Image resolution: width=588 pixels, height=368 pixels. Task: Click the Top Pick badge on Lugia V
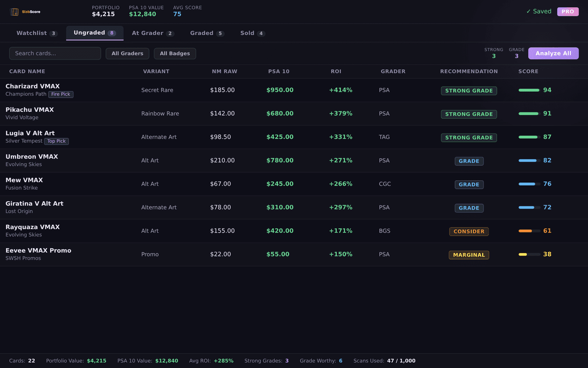[56, 141]
